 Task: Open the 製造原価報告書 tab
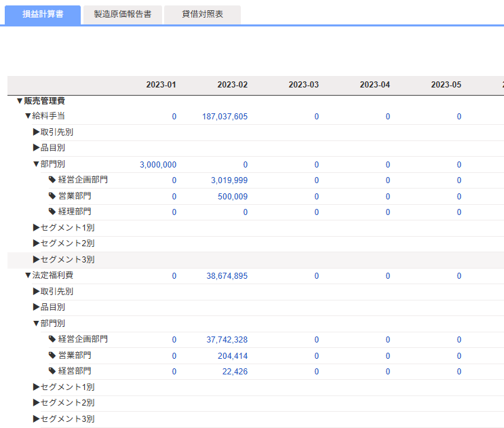coord(123,14)
